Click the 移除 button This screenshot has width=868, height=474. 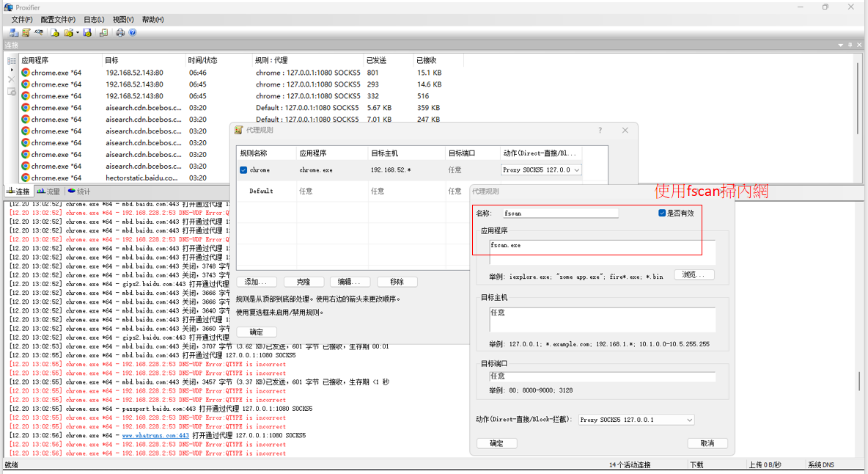tap(397, 282)
